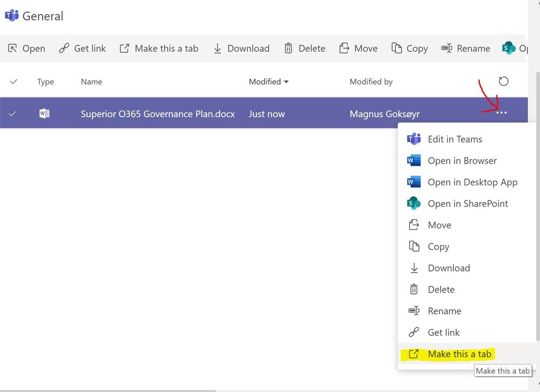Screen dimensions: 540x392
Task: Click the Teams icon in the context menu
Action: (x=414, y=139)
